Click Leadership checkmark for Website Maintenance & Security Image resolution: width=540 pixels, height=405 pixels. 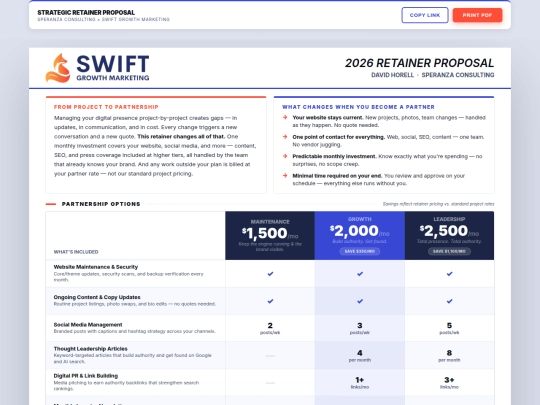tap(449, 274)
